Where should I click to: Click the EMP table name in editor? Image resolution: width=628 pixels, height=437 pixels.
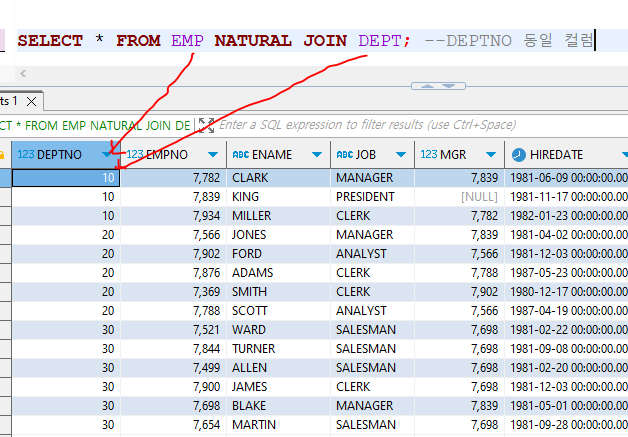click(x=187, y=41)
